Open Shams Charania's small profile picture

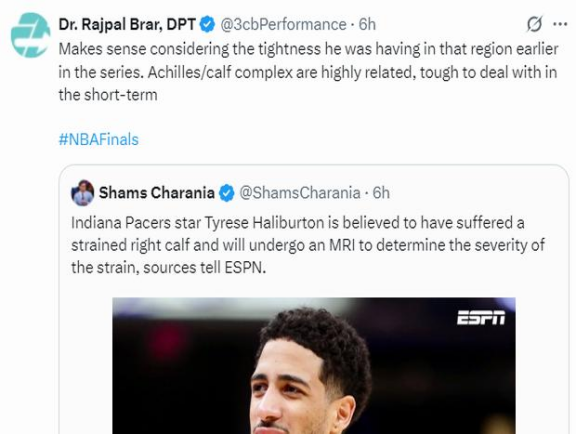tap(83, 193)
